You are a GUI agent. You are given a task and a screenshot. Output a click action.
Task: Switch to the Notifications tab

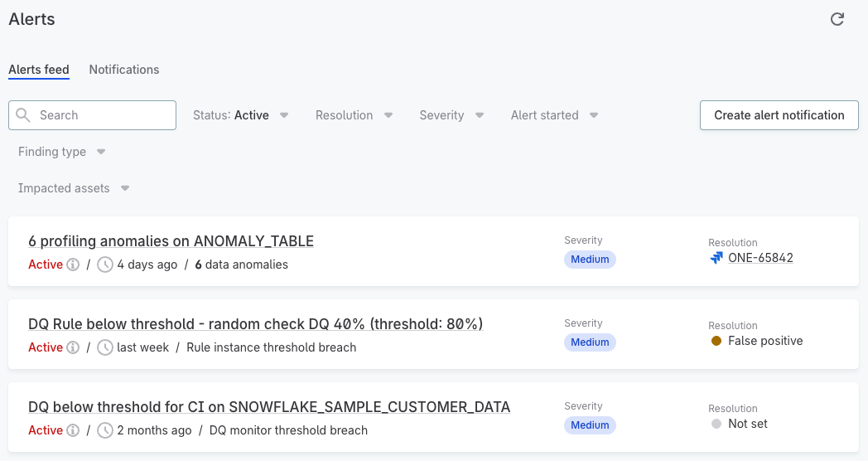click(124, 70)
